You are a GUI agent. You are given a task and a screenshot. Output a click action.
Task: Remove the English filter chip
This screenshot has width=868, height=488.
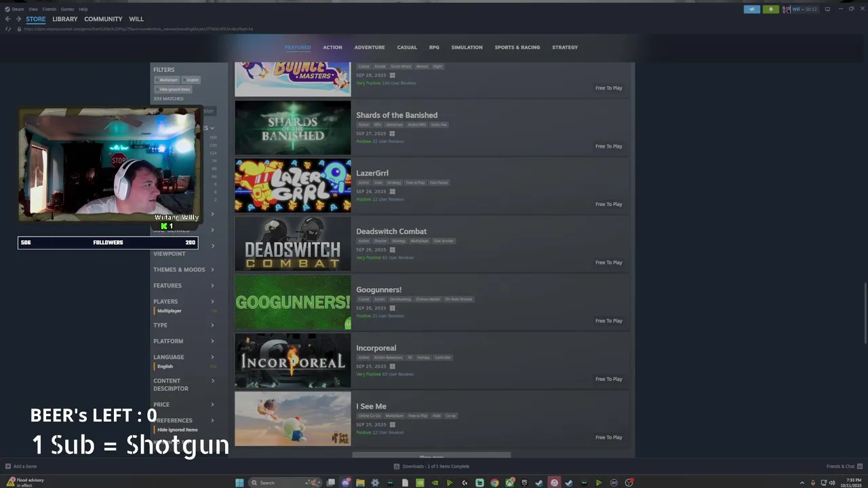point(191,80)
